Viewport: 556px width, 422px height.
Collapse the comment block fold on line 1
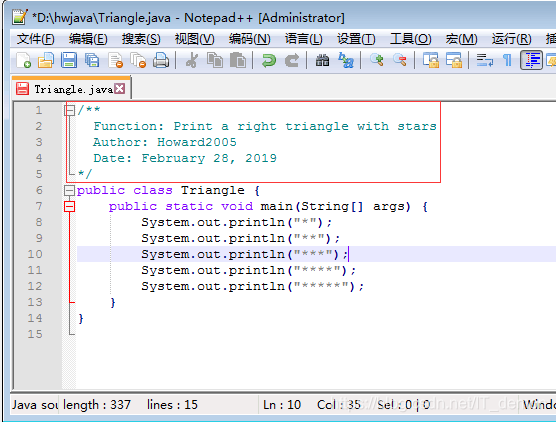click(70, 110)
